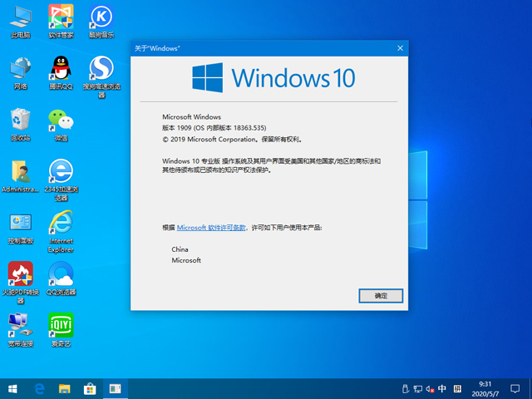
Task: Open the 软件管家 desktop shortcut
Action: [61, 21]
